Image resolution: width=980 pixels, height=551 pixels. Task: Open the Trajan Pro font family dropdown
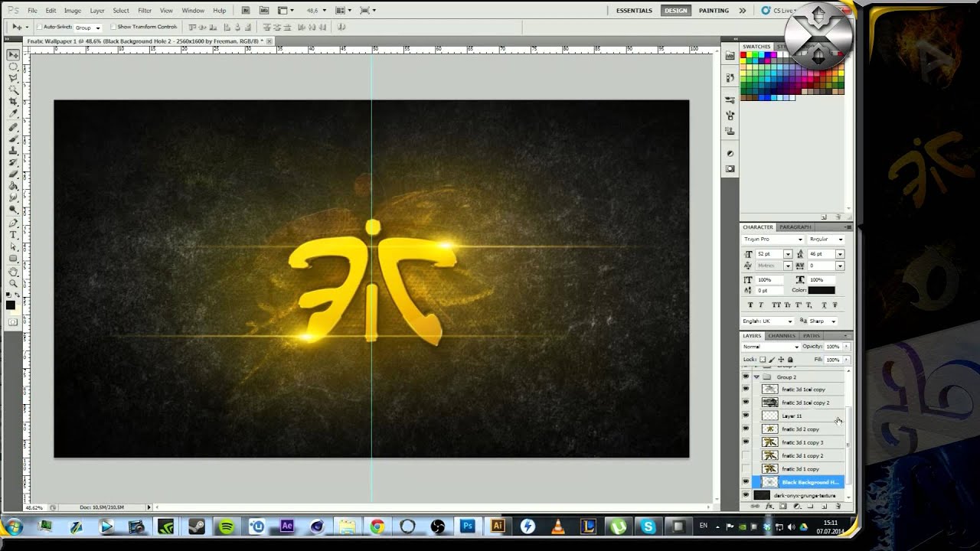point(773,240)
